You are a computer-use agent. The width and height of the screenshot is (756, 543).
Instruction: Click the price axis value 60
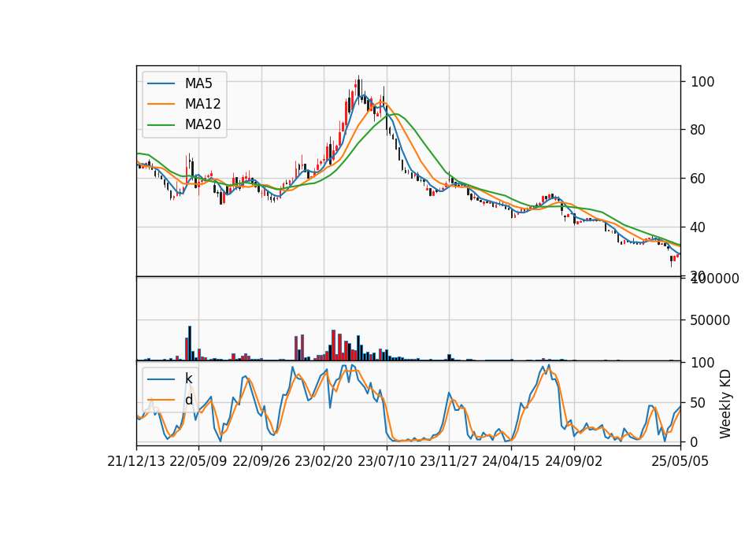699,179
